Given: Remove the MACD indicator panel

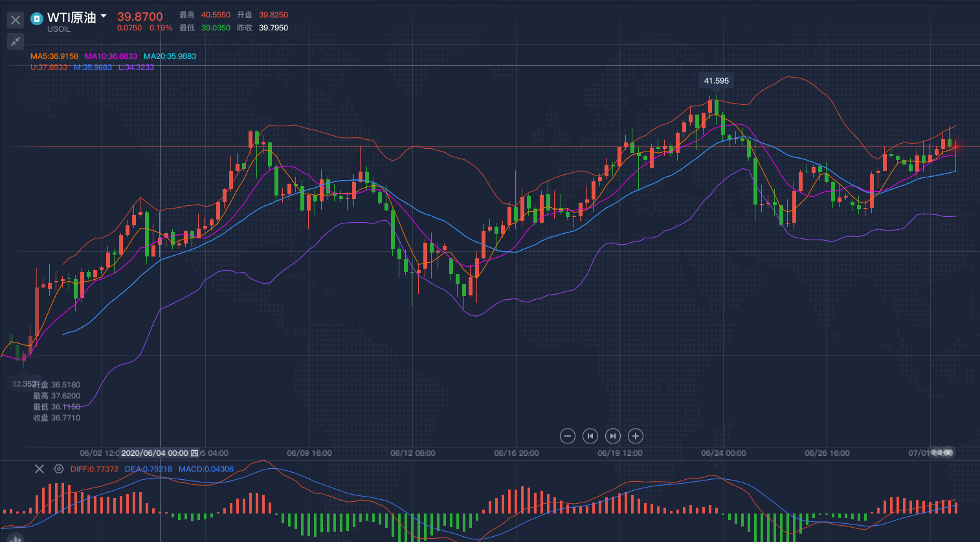Looking at the screenshot, I should coord(39,469).
